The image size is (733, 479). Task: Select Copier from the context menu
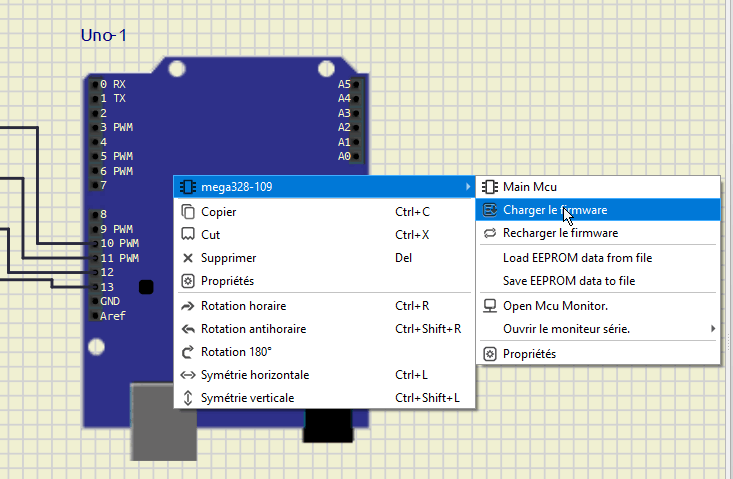(x=324, y=212)
